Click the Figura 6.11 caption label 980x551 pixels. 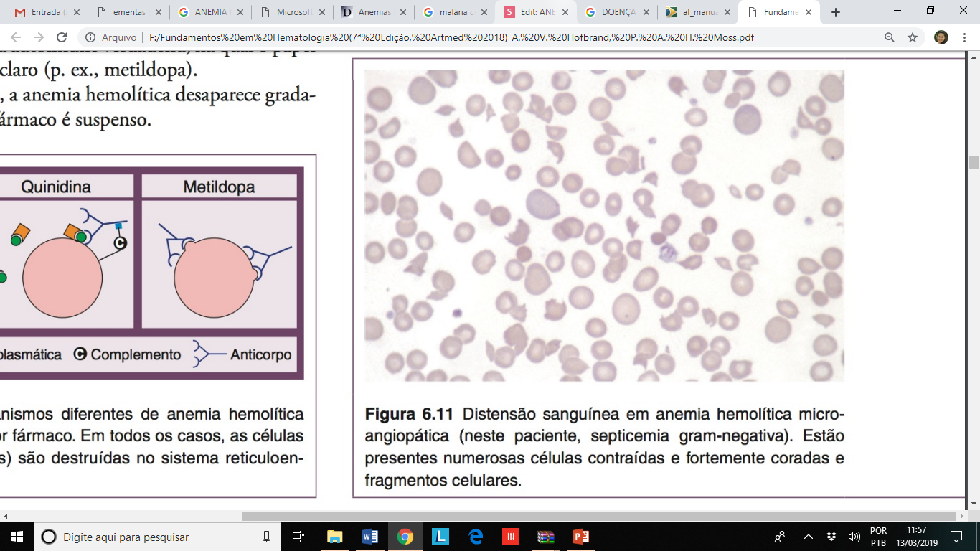coord(409,414)
